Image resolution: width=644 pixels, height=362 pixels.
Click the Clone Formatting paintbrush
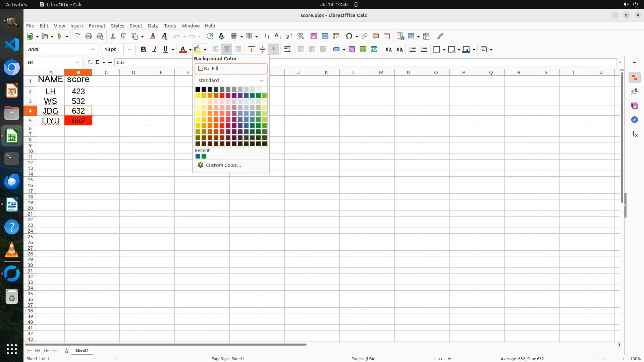153,36
